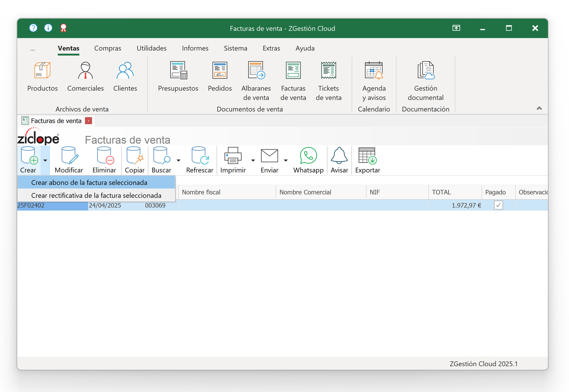Switch to the Extras ribbon tab
The width and height of the screenshot is (569, 392).
272,48
